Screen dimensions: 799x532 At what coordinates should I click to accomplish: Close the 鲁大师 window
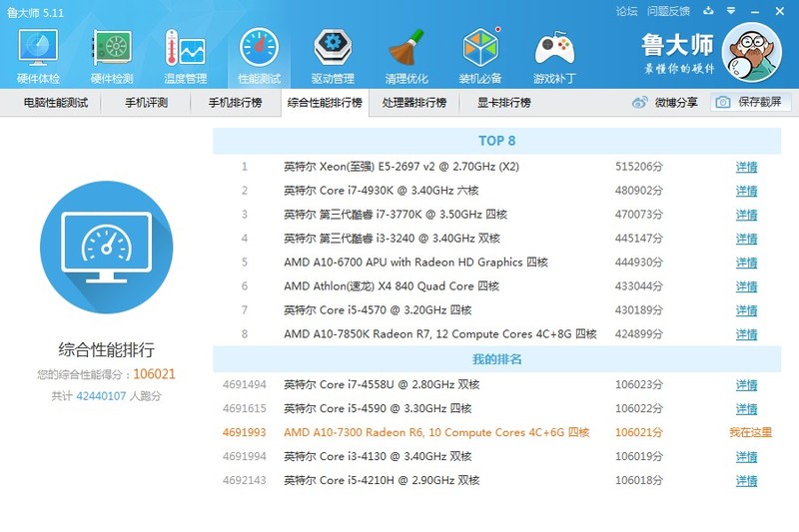click(780, 11)
